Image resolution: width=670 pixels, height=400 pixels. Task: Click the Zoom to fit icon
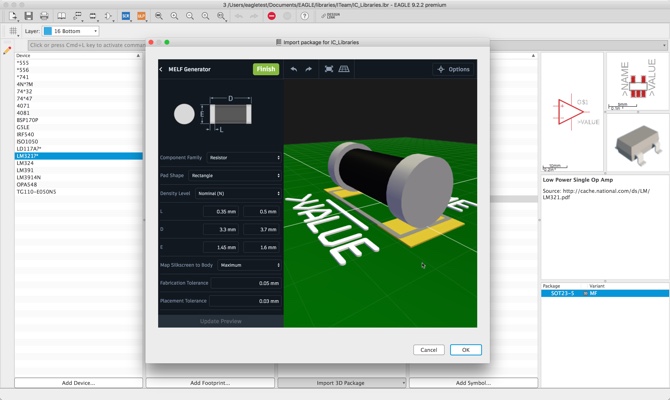[x=159, y=16]
